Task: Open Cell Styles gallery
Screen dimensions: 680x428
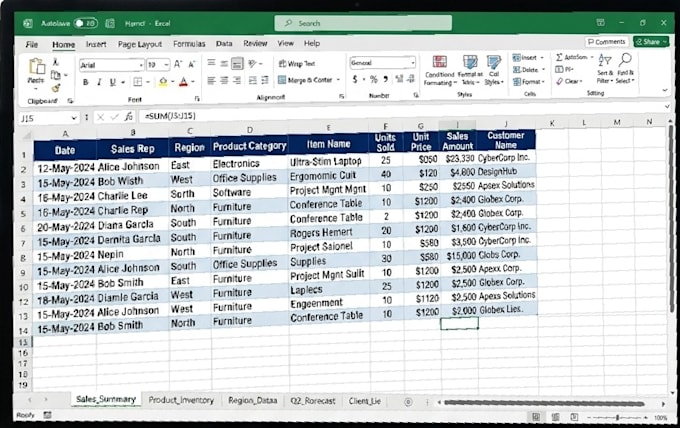Action: coord(494,70)
